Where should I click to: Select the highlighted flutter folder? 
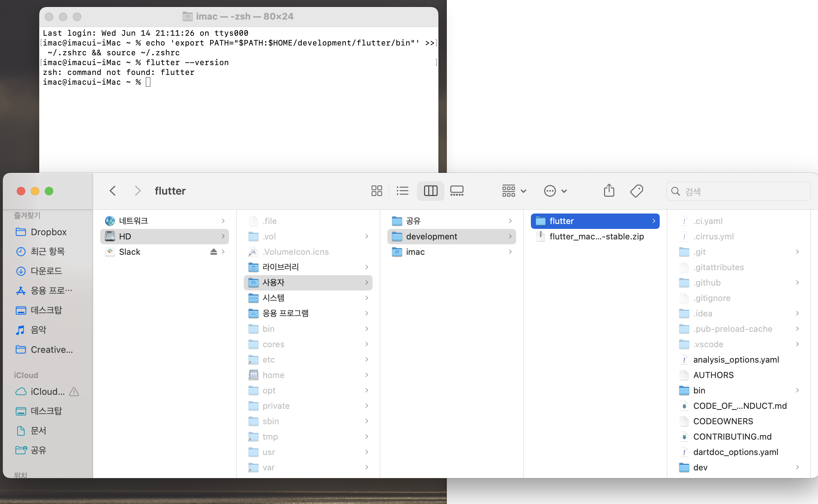pyautogui.click(x=595, y=221)
